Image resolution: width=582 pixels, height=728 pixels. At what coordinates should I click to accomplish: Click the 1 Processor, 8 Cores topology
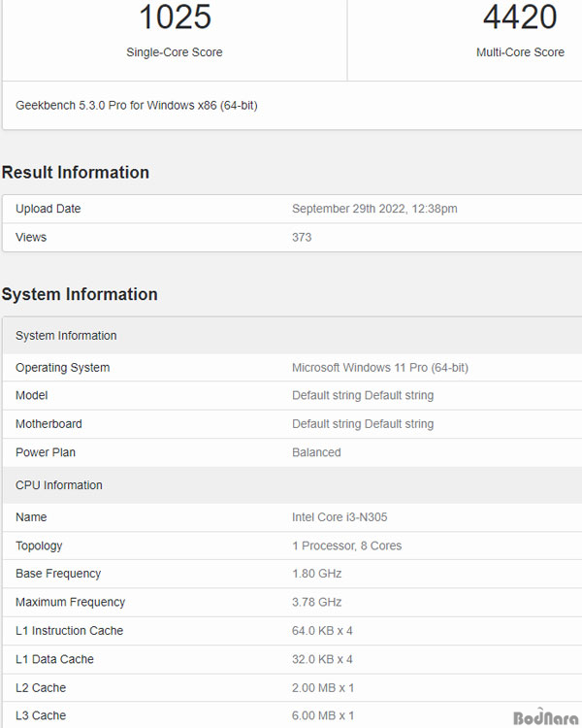346,546
